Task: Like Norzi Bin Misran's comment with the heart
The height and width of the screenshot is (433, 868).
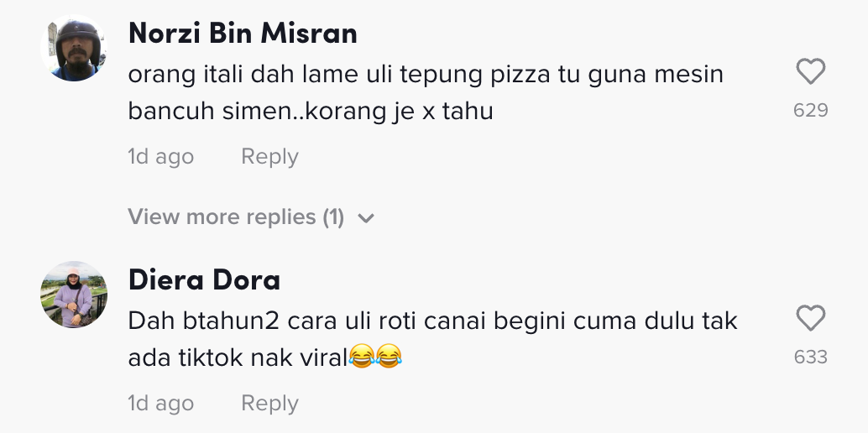Action: [810, 73]
